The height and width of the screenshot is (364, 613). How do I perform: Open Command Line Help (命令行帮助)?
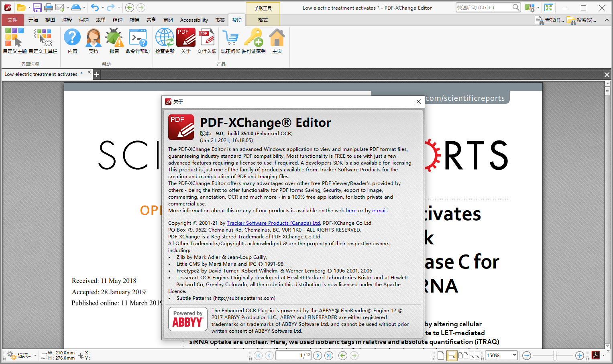tap(138, 41)
